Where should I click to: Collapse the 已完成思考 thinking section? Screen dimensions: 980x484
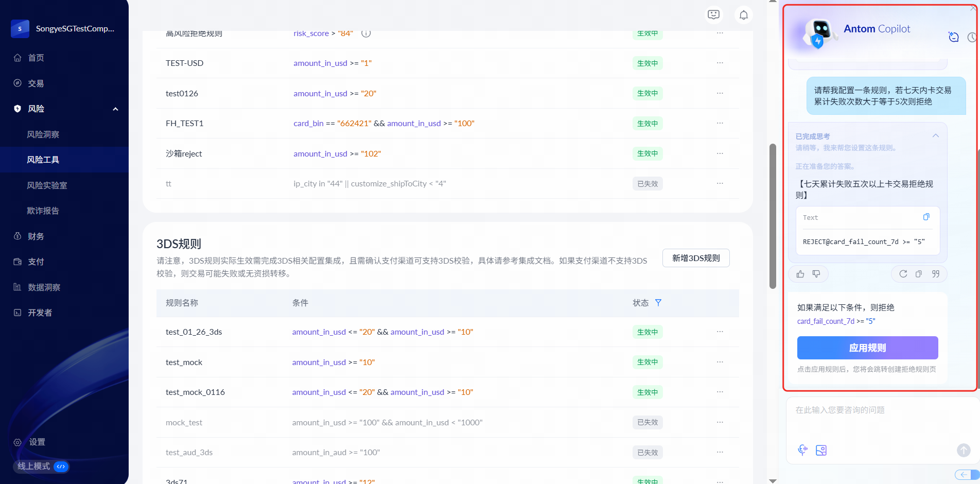[x=935, y=136]
